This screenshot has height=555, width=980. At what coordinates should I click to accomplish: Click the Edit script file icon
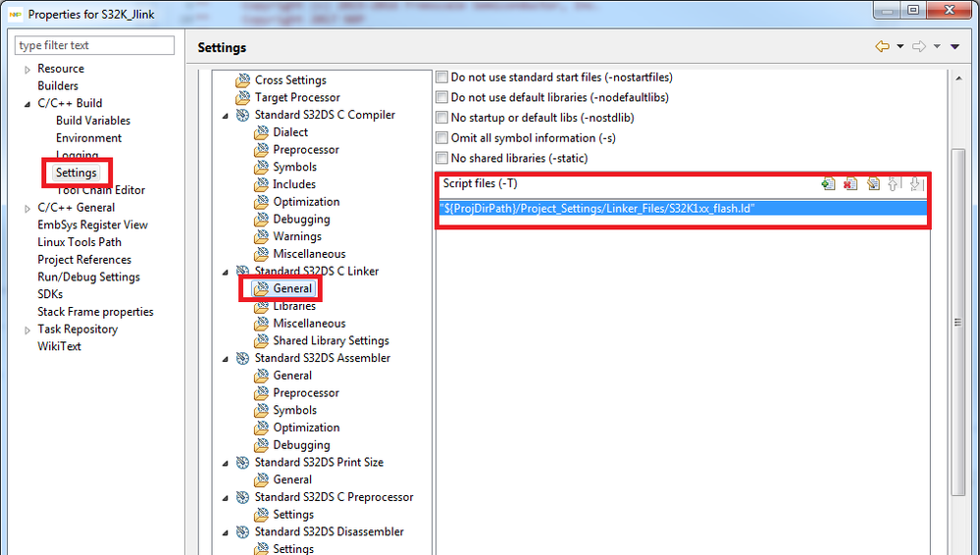[873, 183]
